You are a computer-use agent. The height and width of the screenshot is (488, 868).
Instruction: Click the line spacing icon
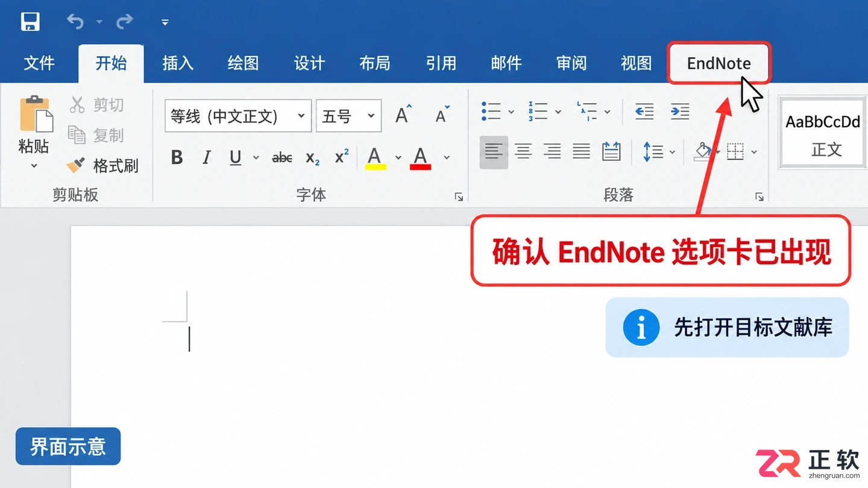click(653, 152)
